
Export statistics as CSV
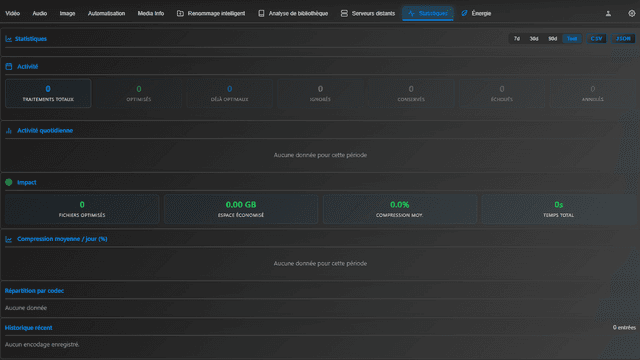coord(596,39)
